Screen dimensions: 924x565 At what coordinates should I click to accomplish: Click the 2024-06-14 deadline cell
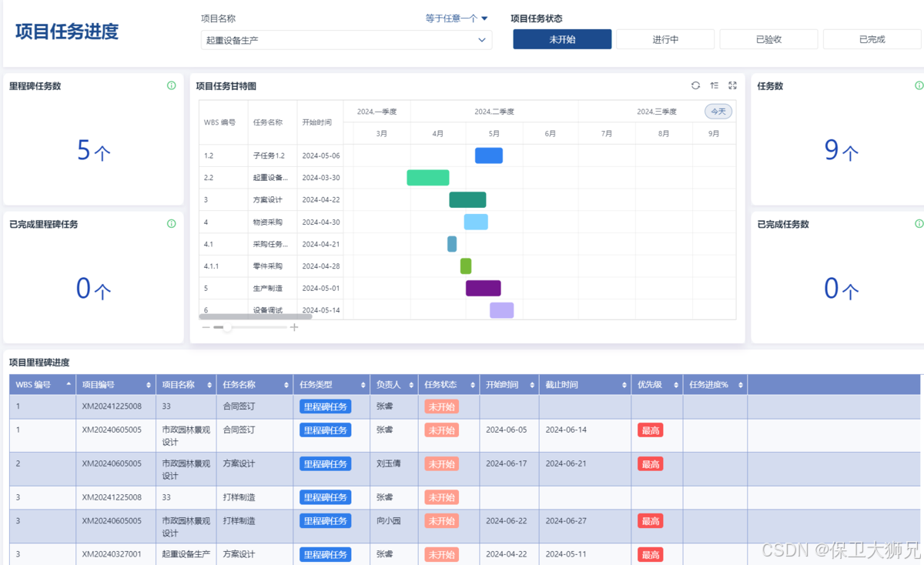coord(566,430)
